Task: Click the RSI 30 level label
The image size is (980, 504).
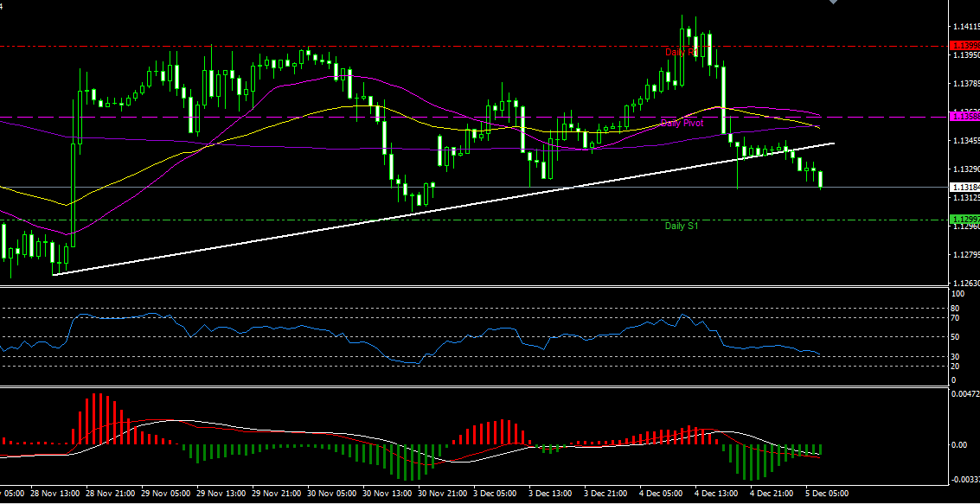Action: coord(957,356)
